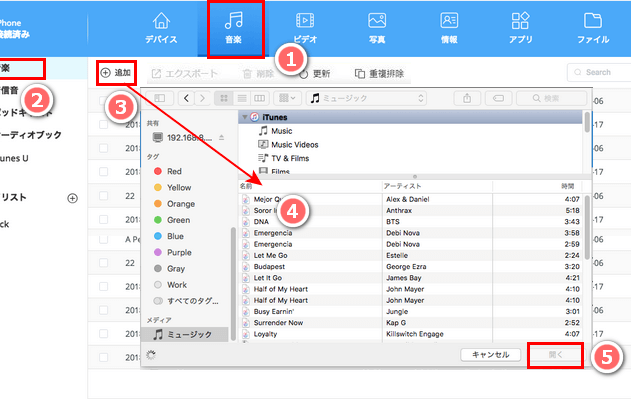The height and width of the screenshot is (399, 631).
Task: Open the ミュージック location popup menu
Action: click(366, 98)
